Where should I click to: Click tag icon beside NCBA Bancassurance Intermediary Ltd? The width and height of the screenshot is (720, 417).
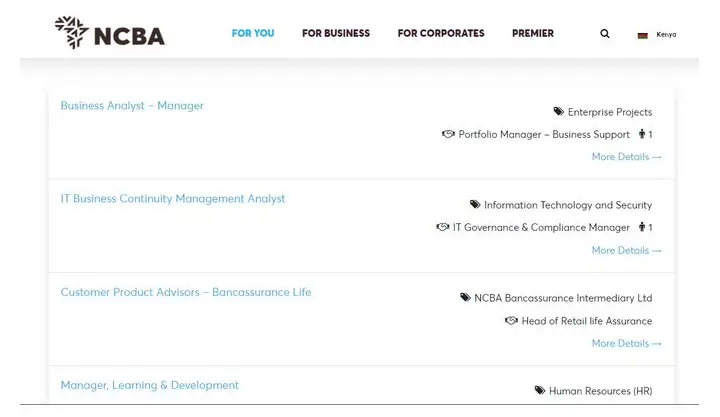point(465,297)
